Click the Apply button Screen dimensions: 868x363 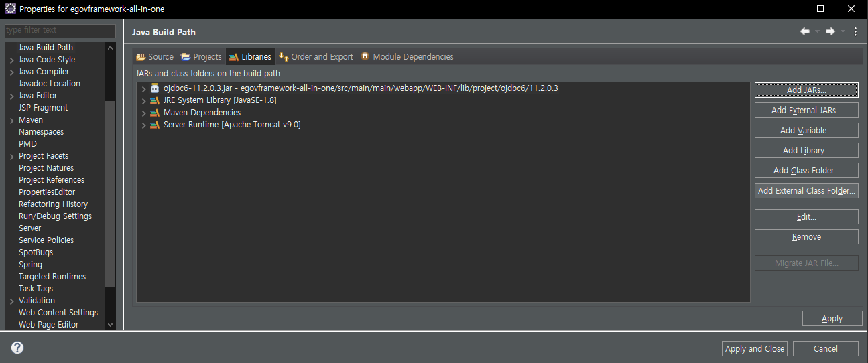[x=832, y=318]
